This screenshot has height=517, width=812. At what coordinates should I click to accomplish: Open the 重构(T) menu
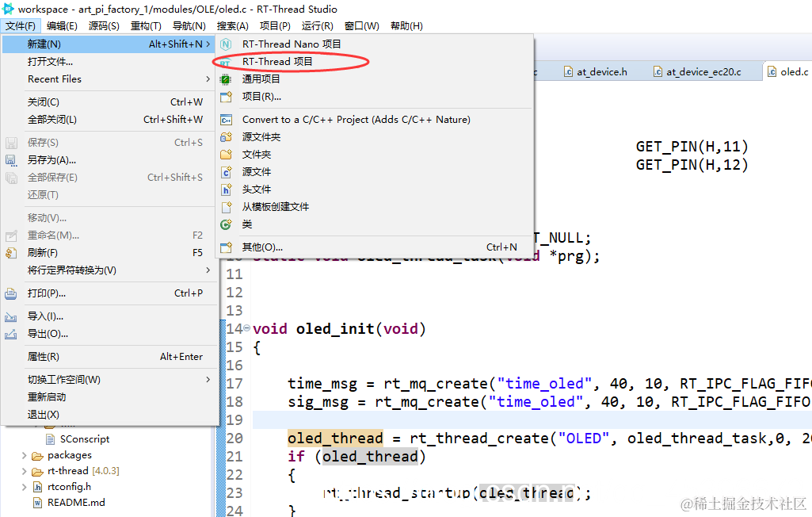[x=146, y=26]
